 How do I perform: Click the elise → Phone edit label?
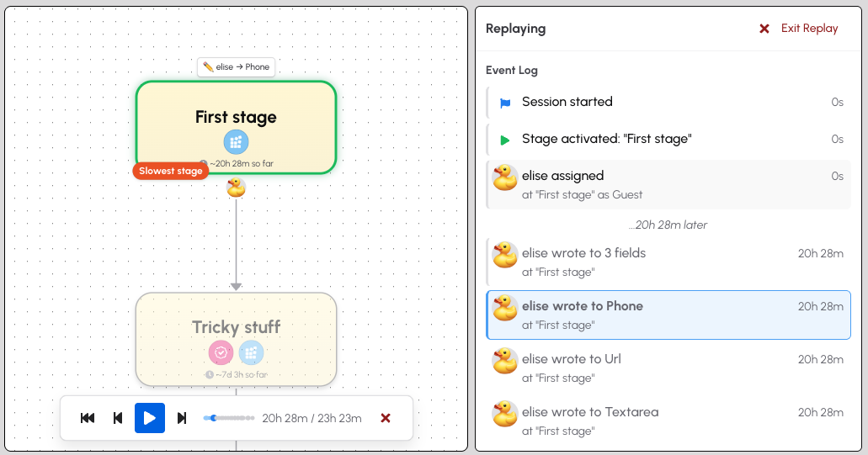[x=237, y=67]
